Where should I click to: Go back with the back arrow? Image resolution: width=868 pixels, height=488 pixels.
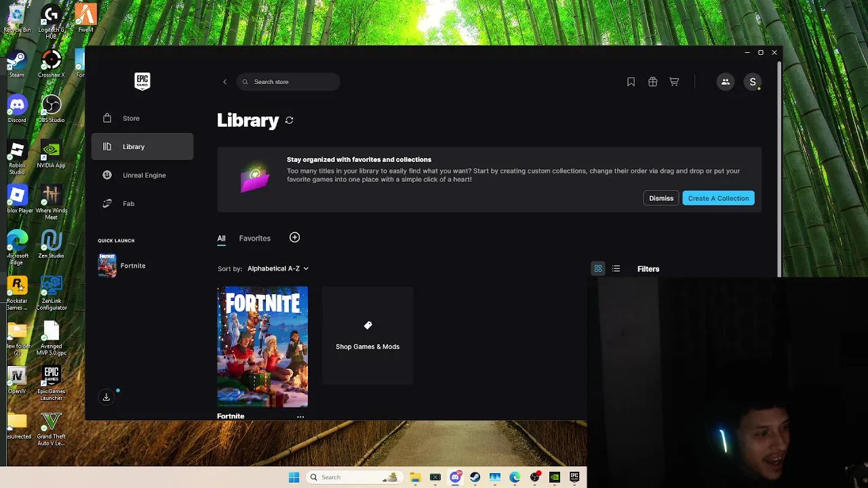[x=225, y=82]
